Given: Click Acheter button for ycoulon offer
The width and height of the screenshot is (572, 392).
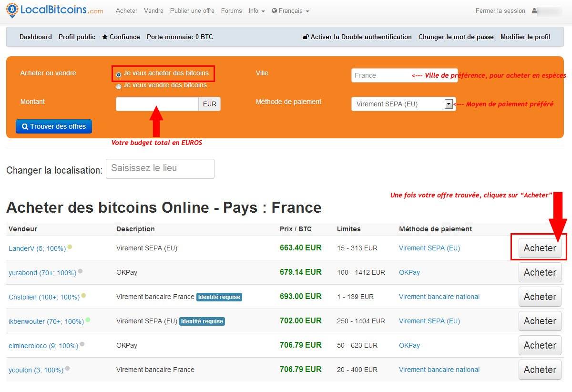Looking at the screenshot, I should pos(540,370).
